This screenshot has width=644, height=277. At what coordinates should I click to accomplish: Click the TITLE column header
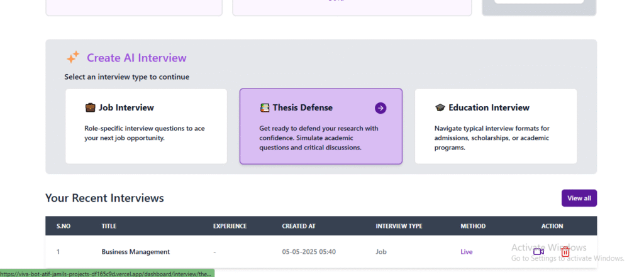tap(109, 226)
